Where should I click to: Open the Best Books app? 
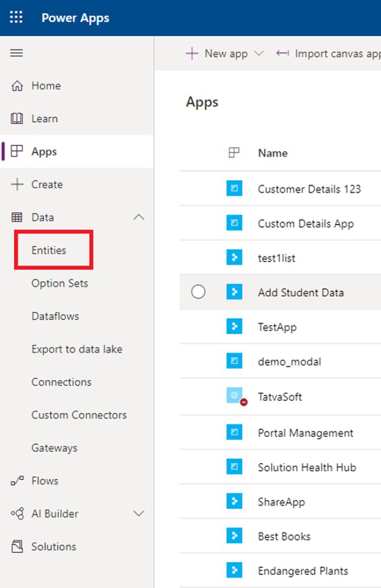[x=285, y=536]
